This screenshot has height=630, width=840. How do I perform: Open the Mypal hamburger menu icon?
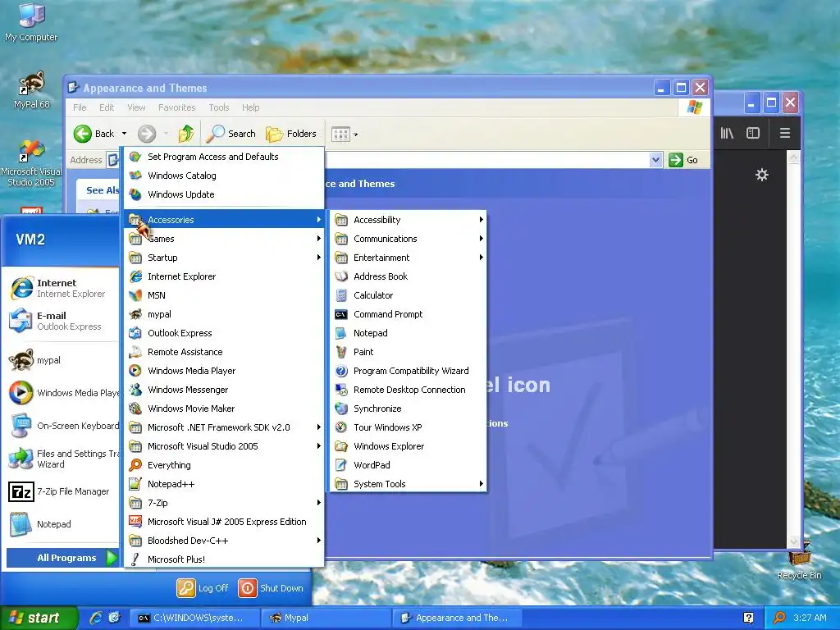[785, 133]
